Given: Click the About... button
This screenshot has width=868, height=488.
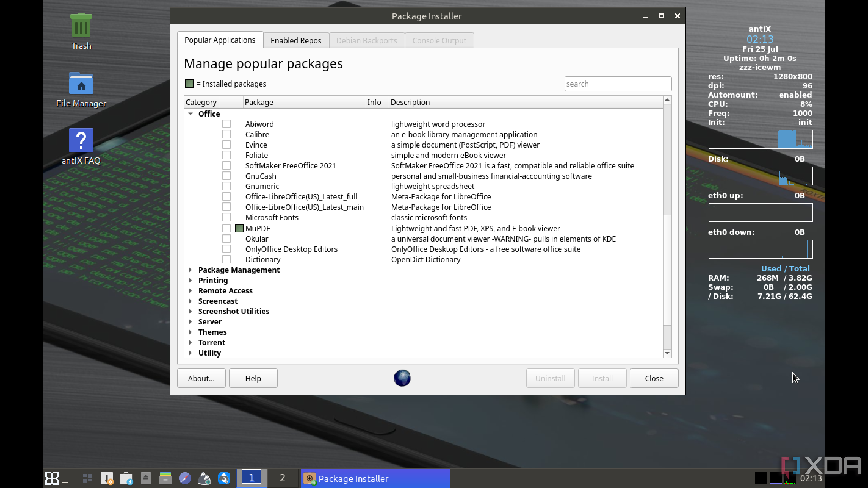Looking at the screenshot, I should tap(201, 378).
